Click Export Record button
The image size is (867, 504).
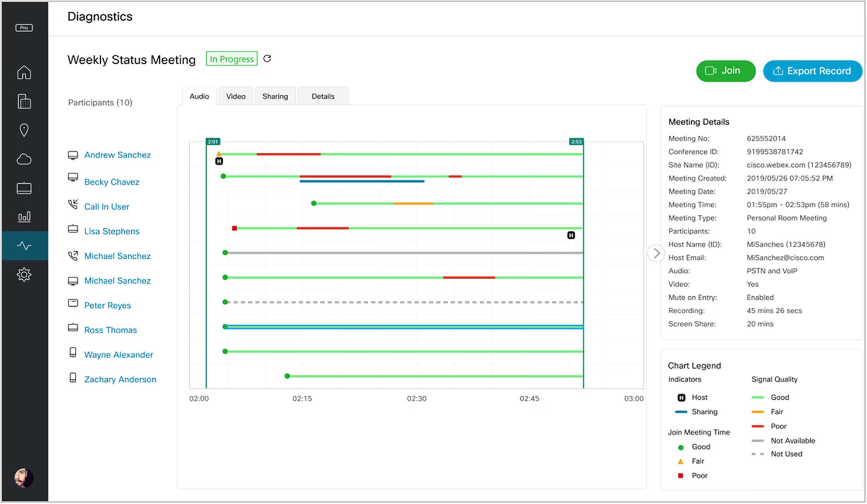[x=813, y=71]
